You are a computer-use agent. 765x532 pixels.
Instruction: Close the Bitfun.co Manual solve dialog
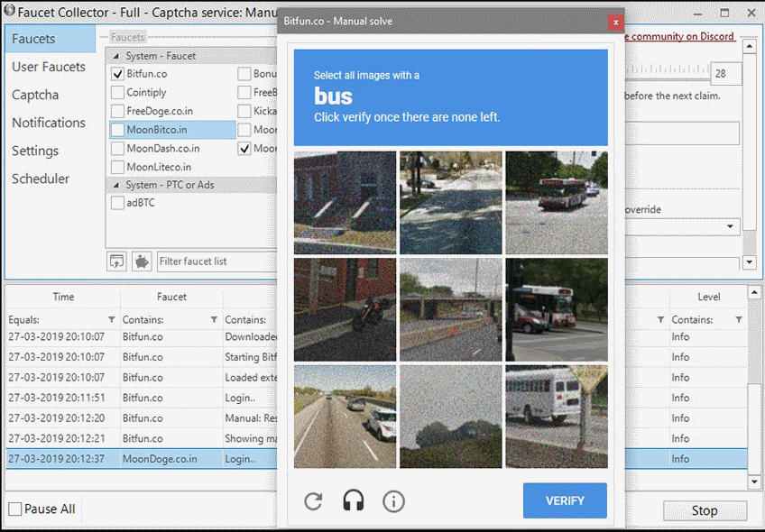[x=616, y=23]
